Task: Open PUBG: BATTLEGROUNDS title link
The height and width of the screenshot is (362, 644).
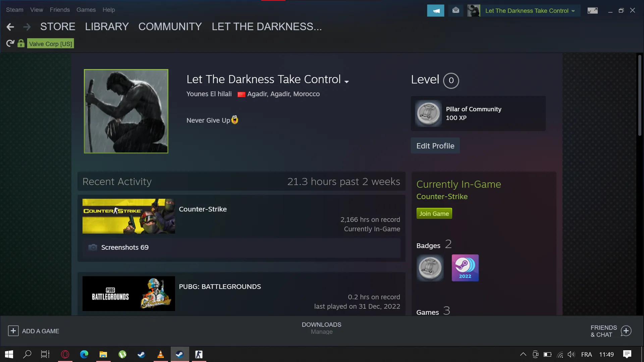Action: point(220,287)
